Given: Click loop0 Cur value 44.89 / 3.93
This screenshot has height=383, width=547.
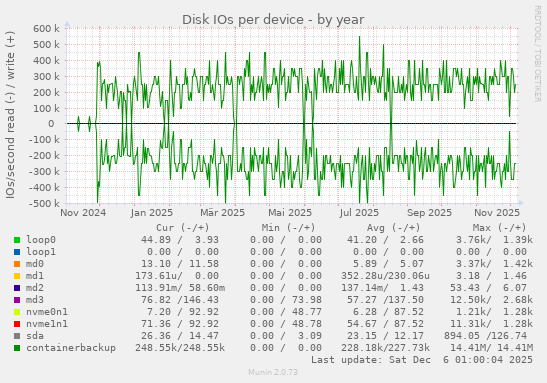Looking at the screenshot, I should pyautogui.click(x=180, y=240).
